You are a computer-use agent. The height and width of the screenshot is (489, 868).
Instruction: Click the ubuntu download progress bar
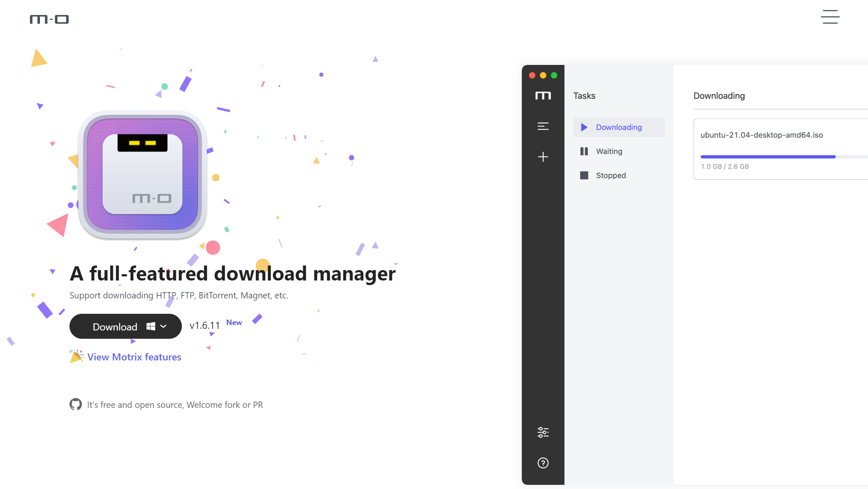[x=784, y=157]
